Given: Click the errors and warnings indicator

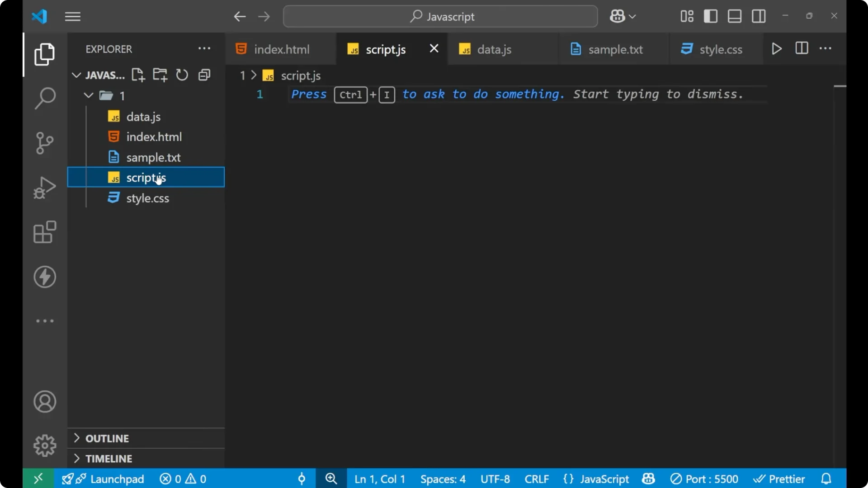Looking at the screenshot, I should tap(182, 479).
